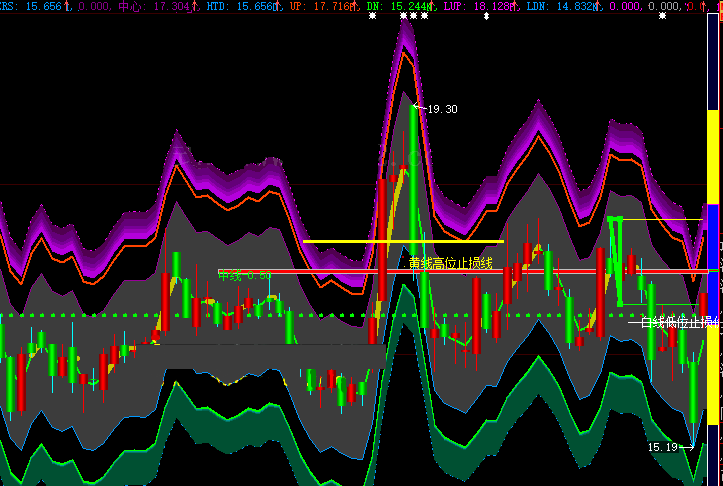Click the 19.30 high price label
Image resolution: width=723 pixels, height=486 pixels.
[x=443, y=109]
